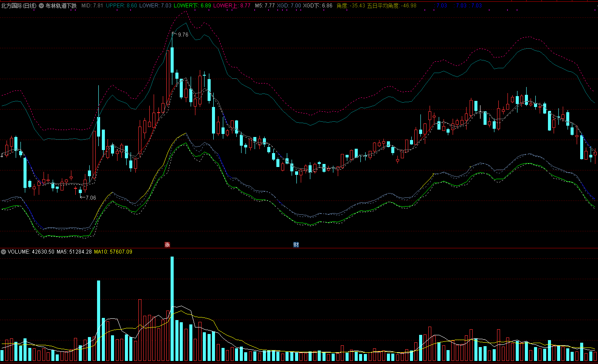Image resolution: width=598 pixels, height=364 pixels.
Task: Select the pink LOWER上: 8.77 readout
Action: pos(232,6)
